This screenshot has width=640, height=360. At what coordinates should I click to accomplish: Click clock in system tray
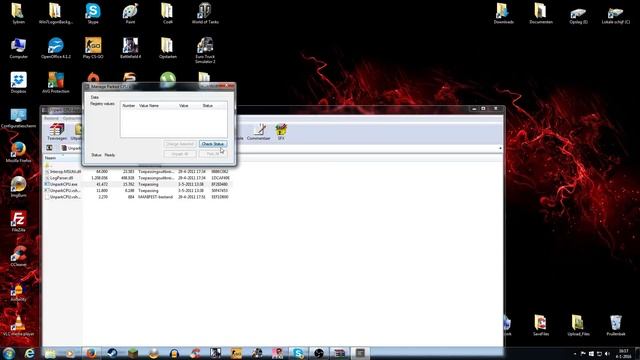624,353
